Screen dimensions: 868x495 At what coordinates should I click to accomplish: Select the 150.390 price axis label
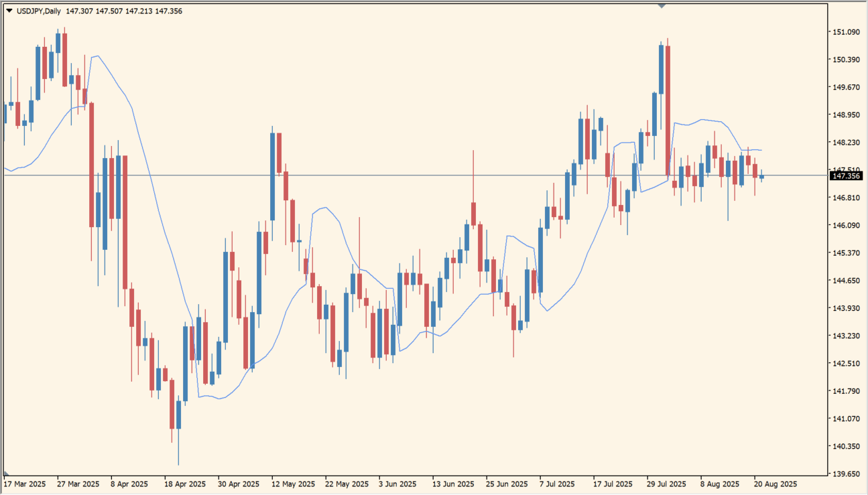[x=847, y=60]
